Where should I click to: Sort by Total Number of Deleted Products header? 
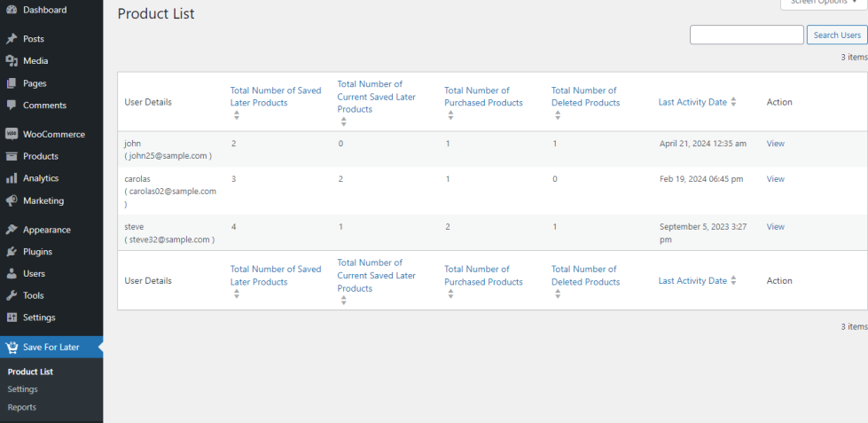click(585, 96)
